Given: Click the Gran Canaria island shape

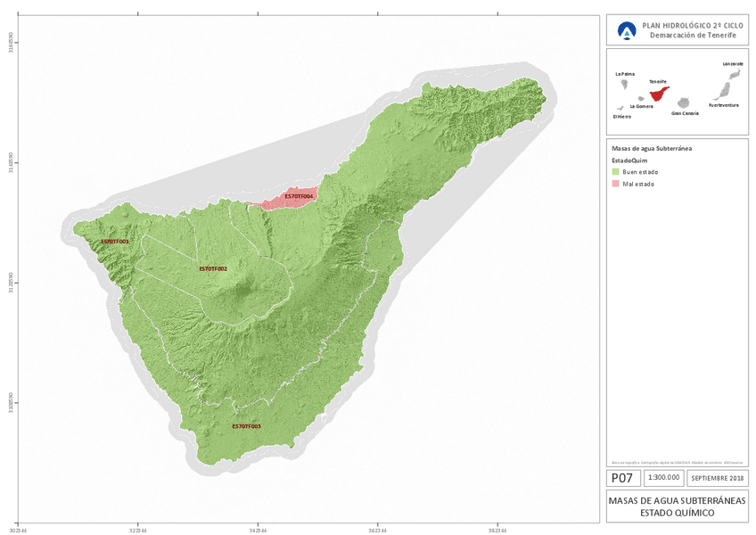Looking at the screenshot, I should (686, 103).
